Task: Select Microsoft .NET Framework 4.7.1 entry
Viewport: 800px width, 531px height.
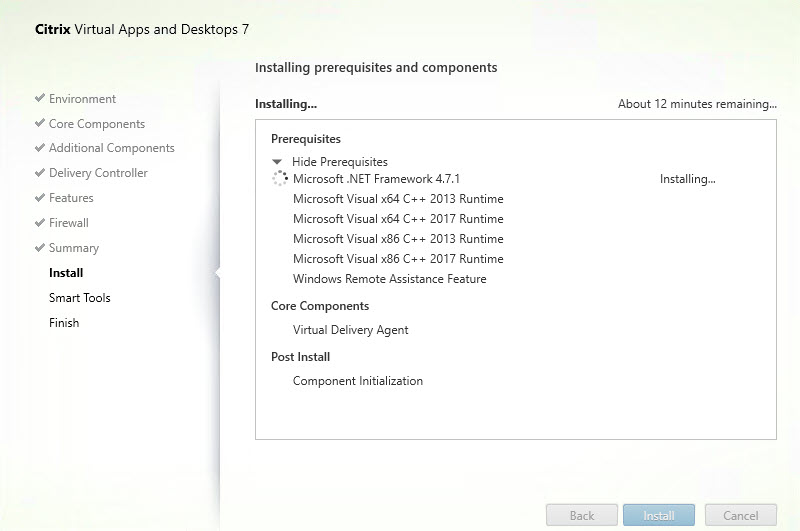Action: (x=376, y=179)
